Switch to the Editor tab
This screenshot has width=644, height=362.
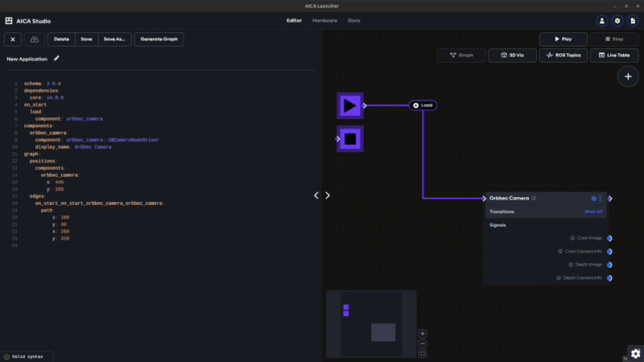pos(294,21)
